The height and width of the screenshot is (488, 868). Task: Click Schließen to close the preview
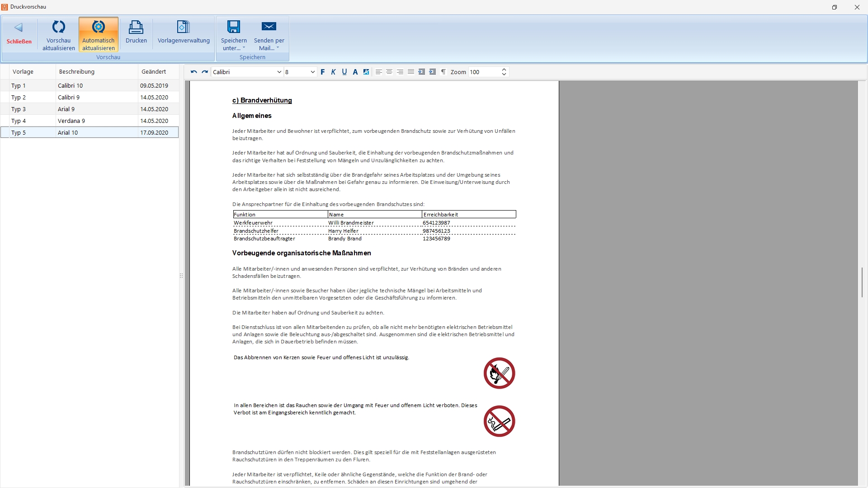[19, 33]
